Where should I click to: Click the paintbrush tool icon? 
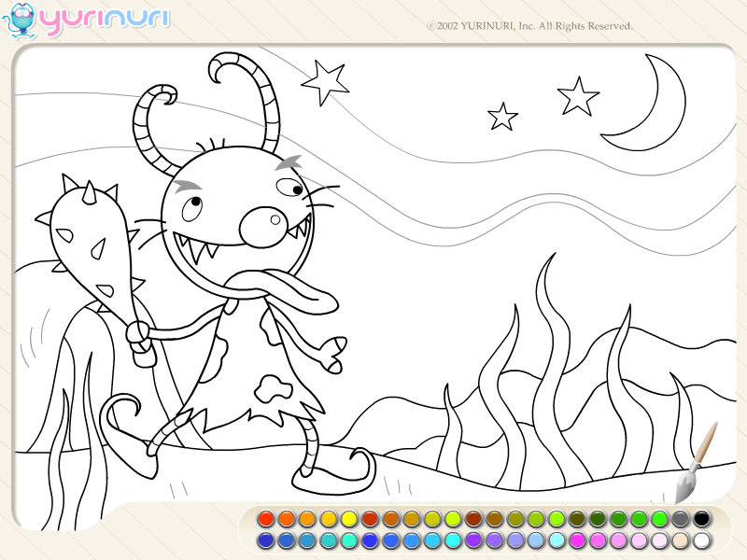(x=696, y=463)
